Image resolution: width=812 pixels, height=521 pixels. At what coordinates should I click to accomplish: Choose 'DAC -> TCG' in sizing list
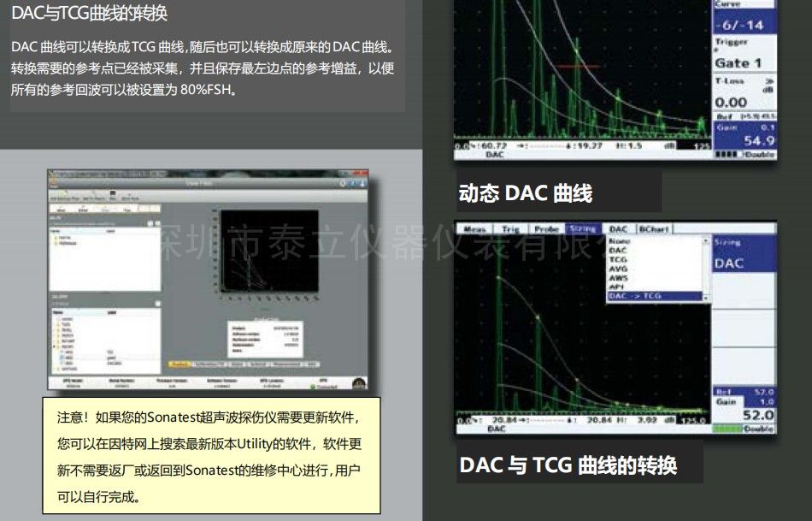pos(635,296)
